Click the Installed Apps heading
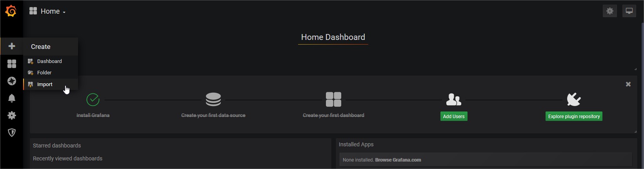 356,144
